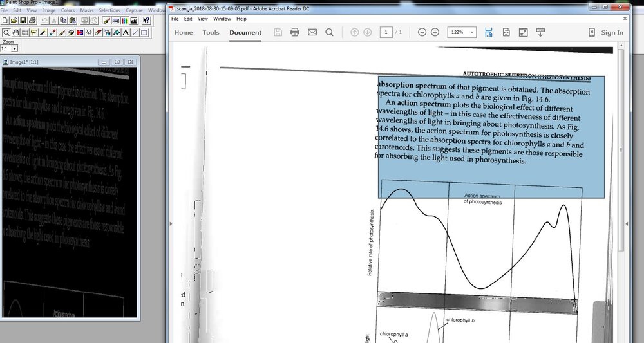Open Paint Shop Pro Selections menu
This screenshot has width=644, height=343.
[109, 10]
